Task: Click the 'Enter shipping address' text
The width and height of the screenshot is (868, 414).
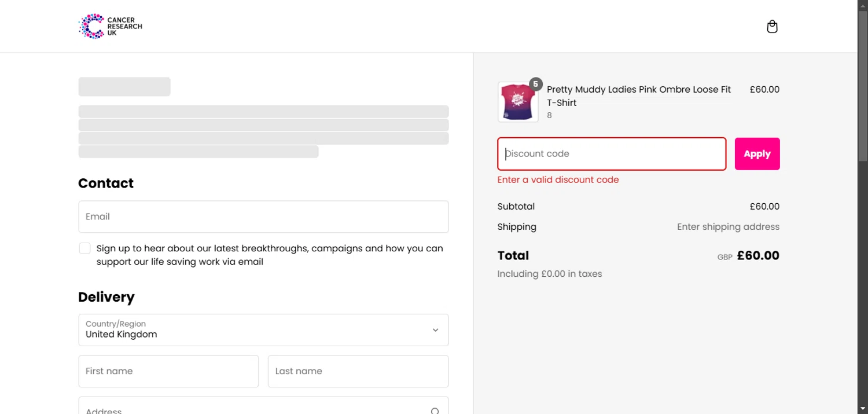Action: pyautogui.click(x=728, y=227)
